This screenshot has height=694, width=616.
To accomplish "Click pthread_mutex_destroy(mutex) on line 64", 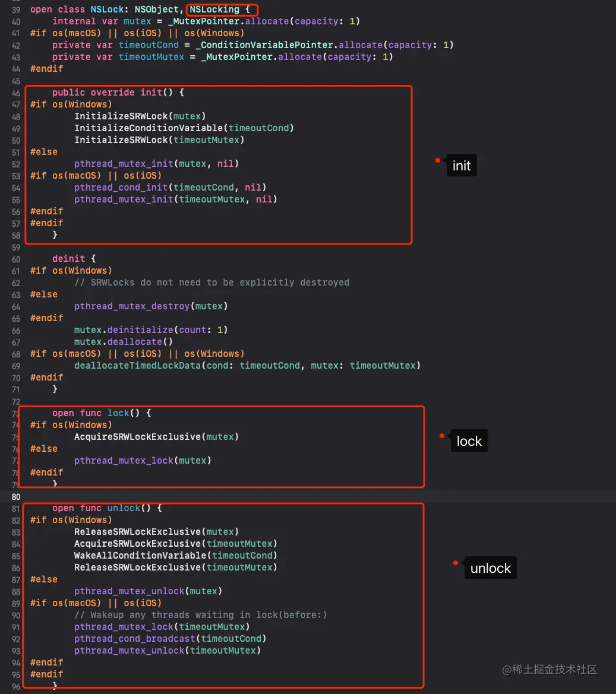I will click(x=151, y=306).
